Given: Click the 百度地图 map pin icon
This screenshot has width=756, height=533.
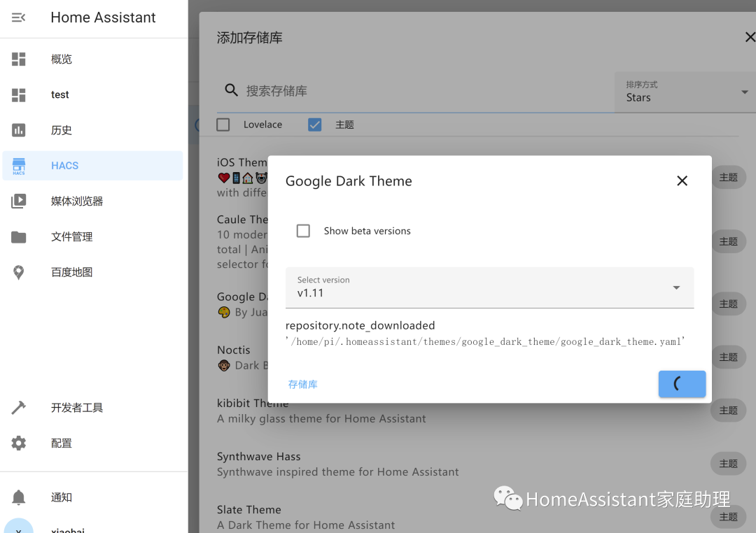Looking at the screenshot, I should click(x=18, y=272).
